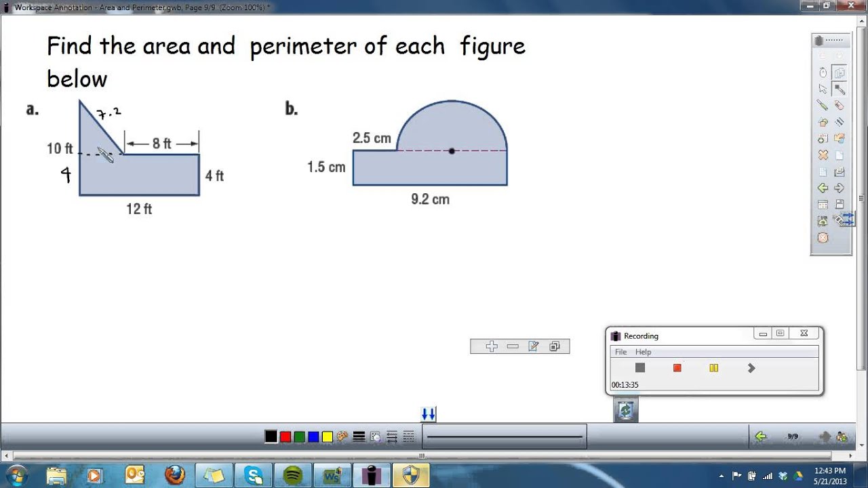The height and width of the screenshot is (488, 868).
Task: Click the 12 ft label under figure a
Action: 139,209
